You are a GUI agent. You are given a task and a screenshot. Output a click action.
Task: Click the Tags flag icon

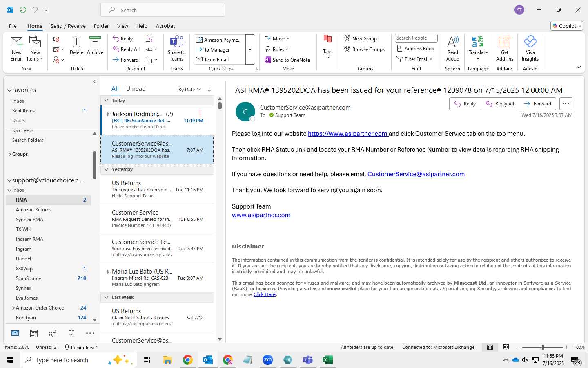327,41
